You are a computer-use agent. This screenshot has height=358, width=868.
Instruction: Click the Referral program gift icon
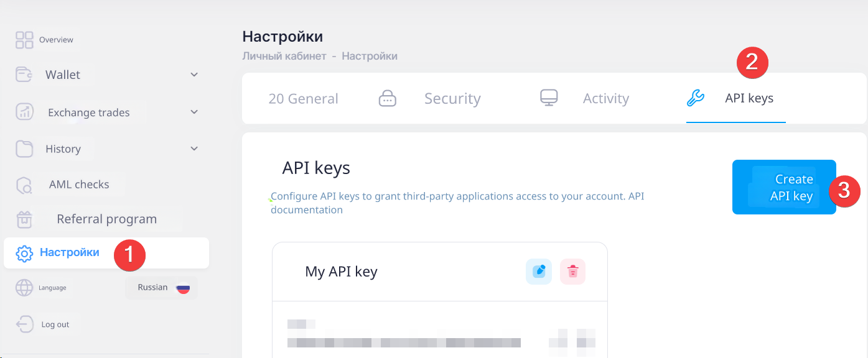[x=24, y=219]
